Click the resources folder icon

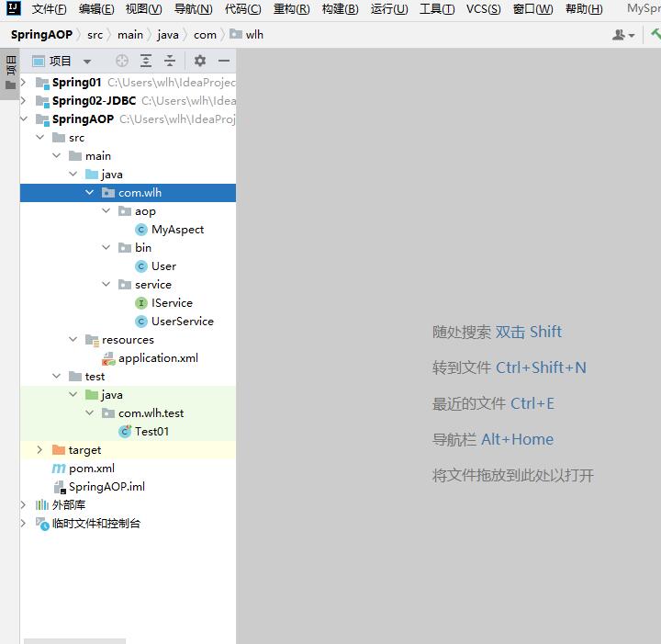[92, 340]
